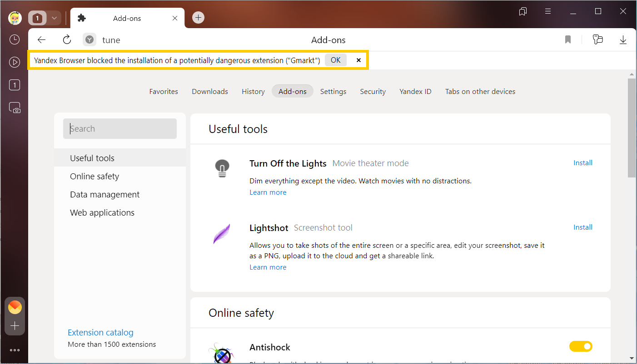Open the browser hamburger menu
Image resolution: width=637 pixels, height=364 pixels.
[x=548, y=11]
